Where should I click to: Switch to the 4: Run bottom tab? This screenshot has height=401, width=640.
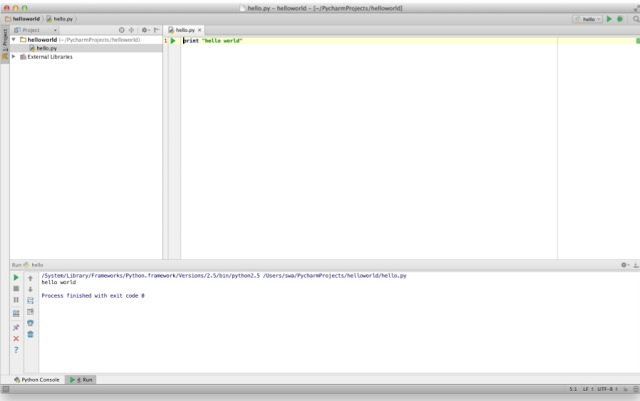point(81,380)
